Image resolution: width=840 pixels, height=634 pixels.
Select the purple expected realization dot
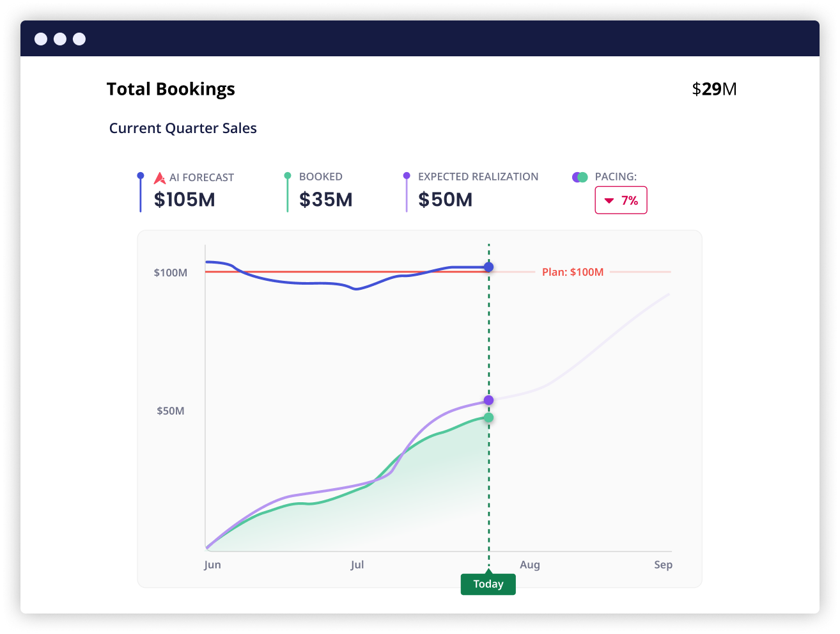click(x=488, y=400)
